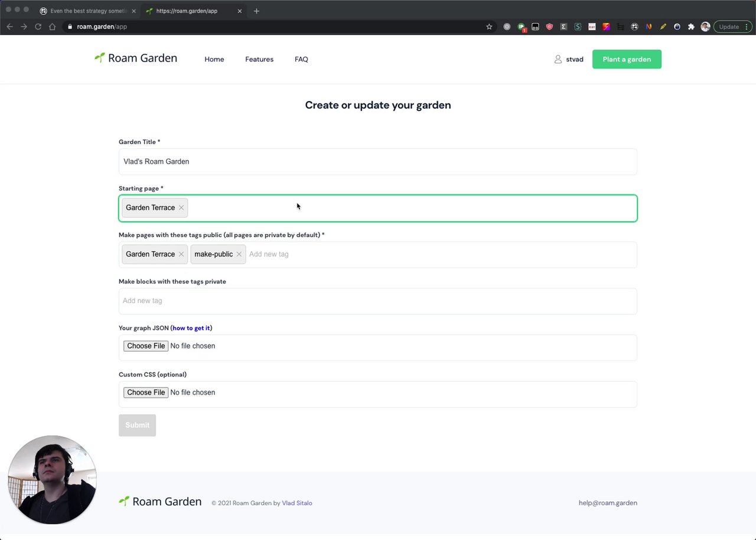Choose File for Custom CSS
This screenshot has height=540, width=756.
coord(146,393)
